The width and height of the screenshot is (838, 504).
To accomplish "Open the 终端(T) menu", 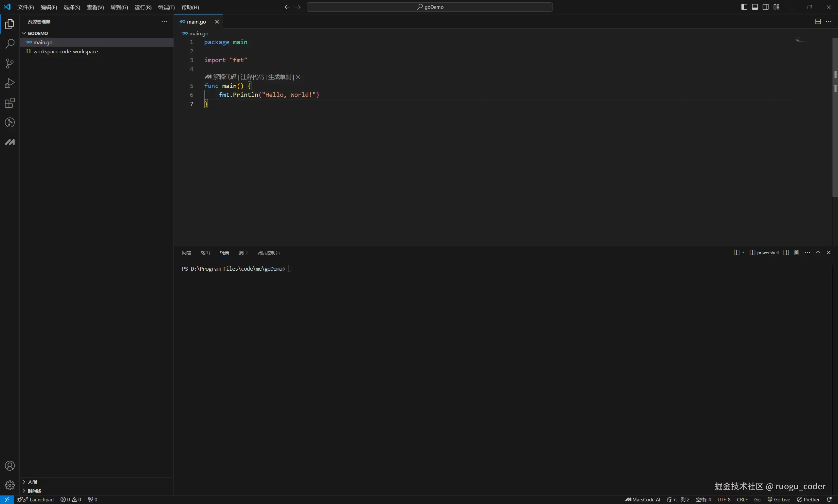I will (x=166, y=7).
